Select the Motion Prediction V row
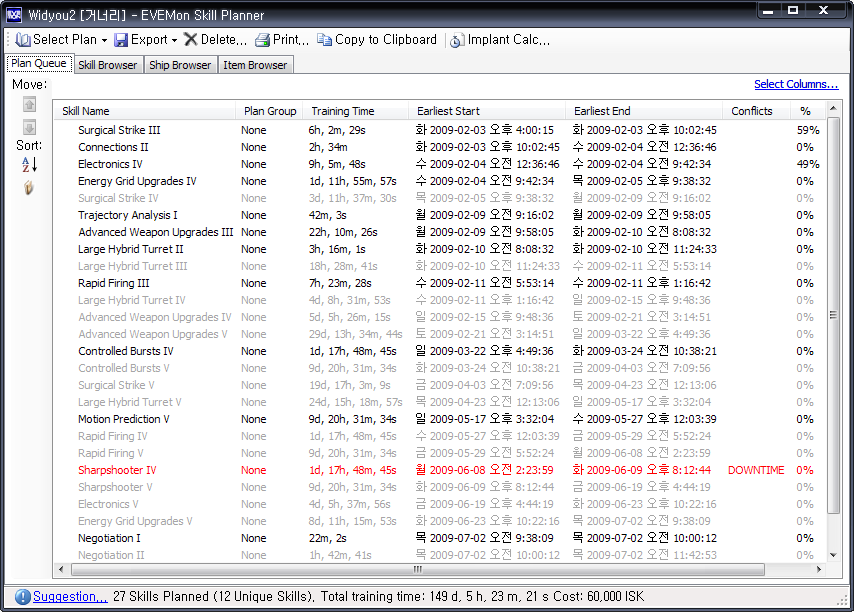This screenshot has height=612, width=854. point(440,419)
